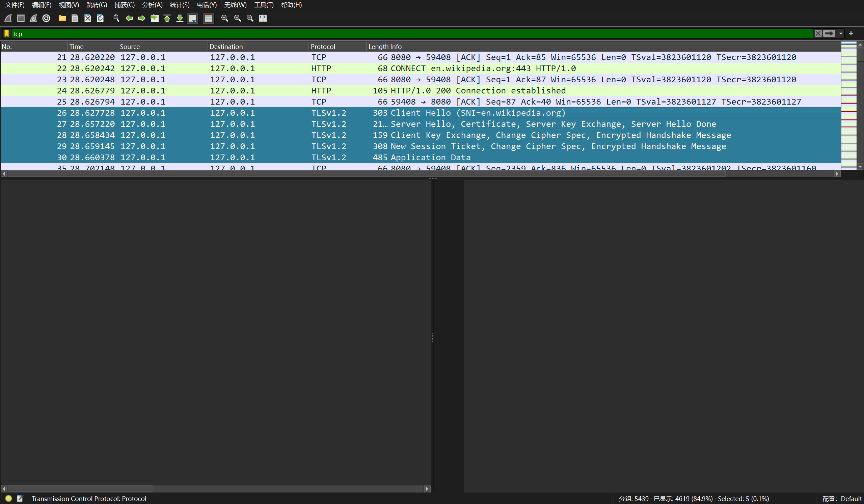The height and width of the screenshot is (504, 864).
Task: Open the recent display filters dropdown arrow
Action: pyautogui.click(x=841, y=34)
